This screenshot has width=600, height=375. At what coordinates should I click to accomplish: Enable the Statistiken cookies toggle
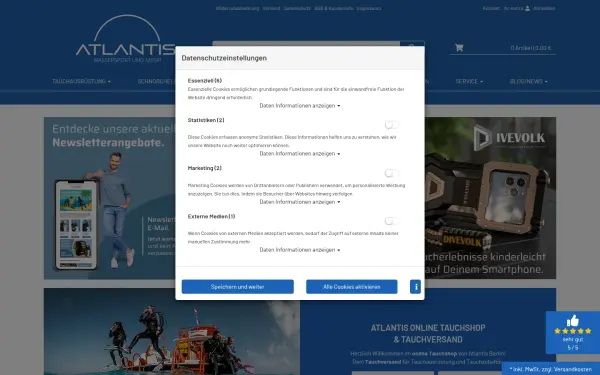[x=392, y=125]
